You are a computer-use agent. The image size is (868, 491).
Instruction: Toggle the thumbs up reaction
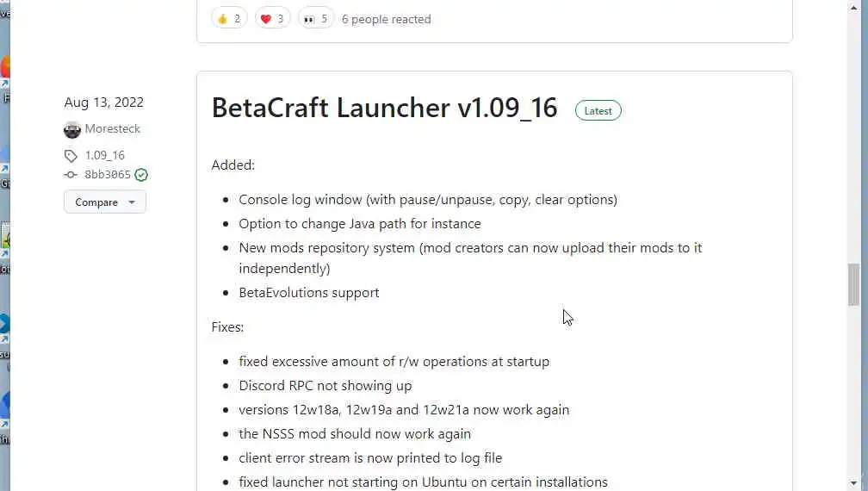[x=228, y=18]
